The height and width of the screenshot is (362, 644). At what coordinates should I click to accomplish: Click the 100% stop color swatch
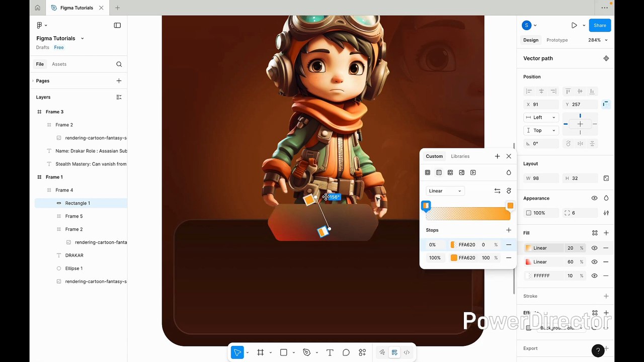(x=454, y=258)
